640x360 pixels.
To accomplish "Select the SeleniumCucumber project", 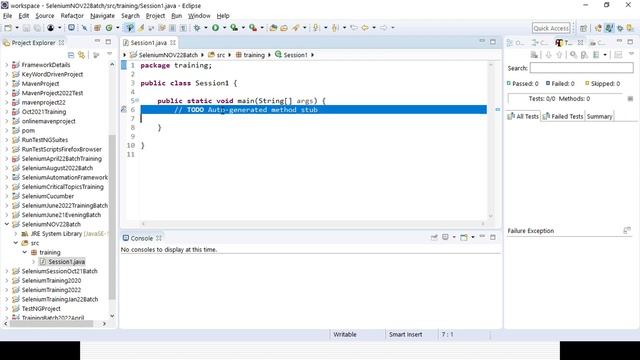I will tap(48, 196).
